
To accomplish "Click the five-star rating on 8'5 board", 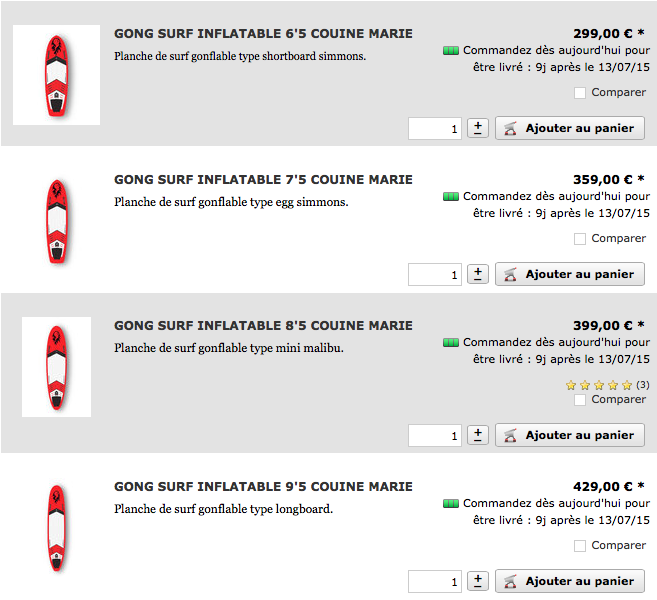I will pyautogui.click(x=599, y=385).
